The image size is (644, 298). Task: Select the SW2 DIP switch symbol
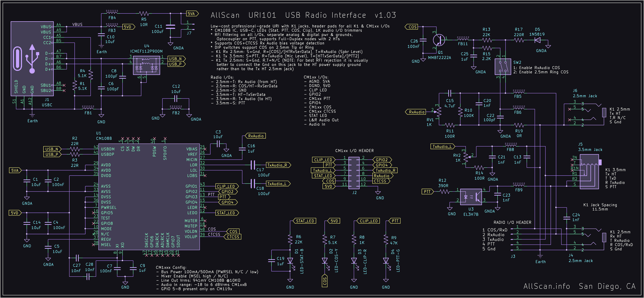pos(503,67)
